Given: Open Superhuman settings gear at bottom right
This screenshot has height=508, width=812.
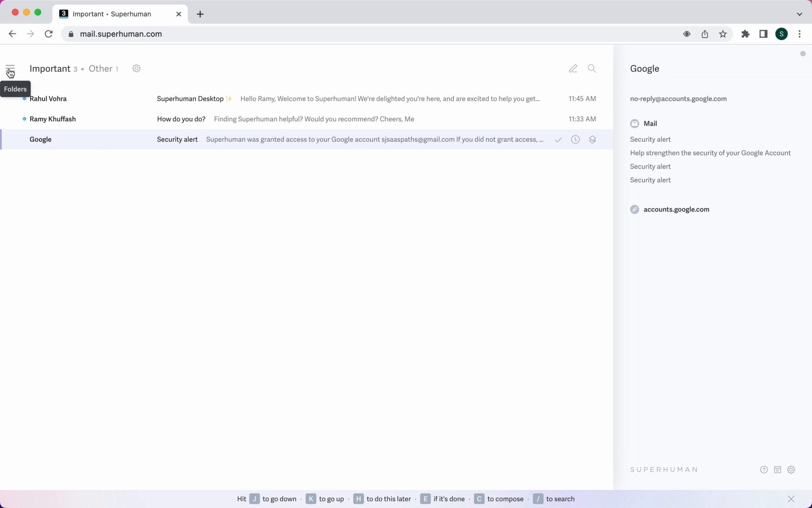Looking at the screenshot, I should coord(791,470).
